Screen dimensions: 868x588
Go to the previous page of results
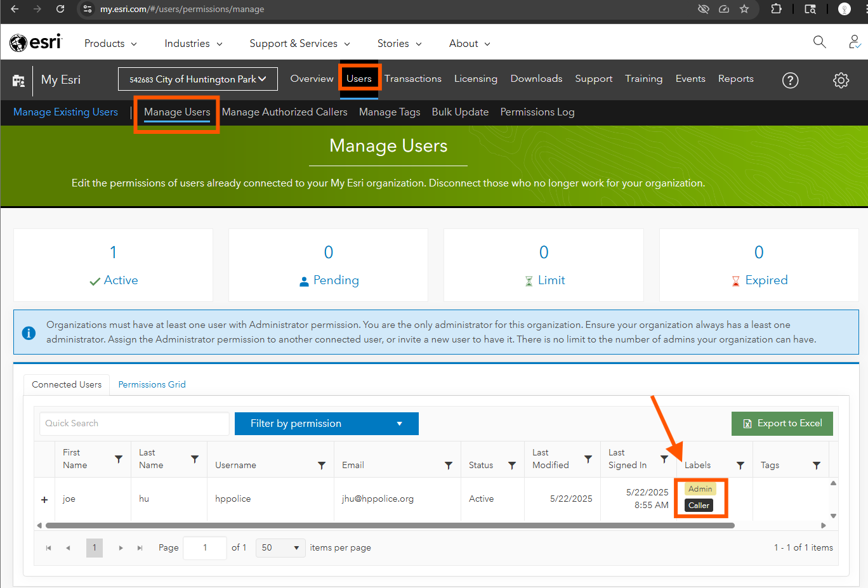(x=68, y=547)
